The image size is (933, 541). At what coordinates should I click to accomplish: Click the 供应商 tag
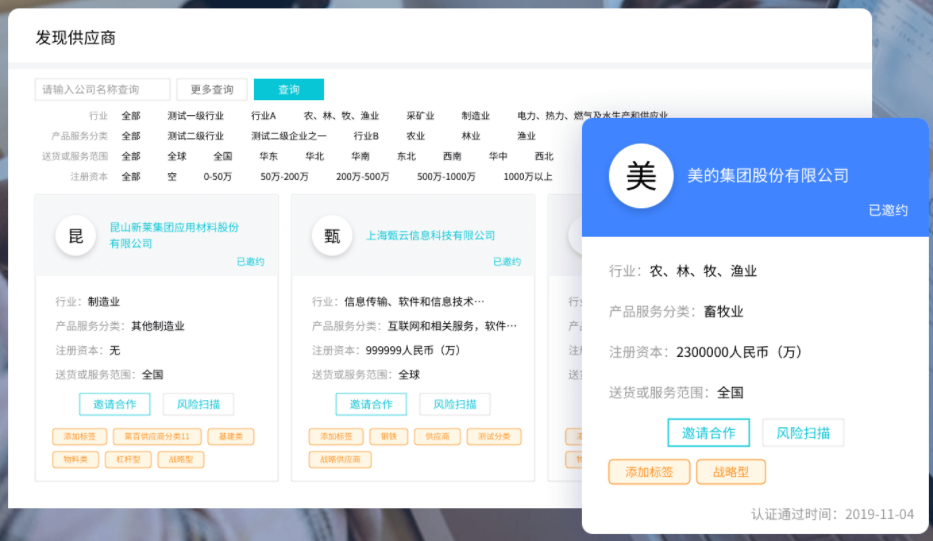[437, 436]
